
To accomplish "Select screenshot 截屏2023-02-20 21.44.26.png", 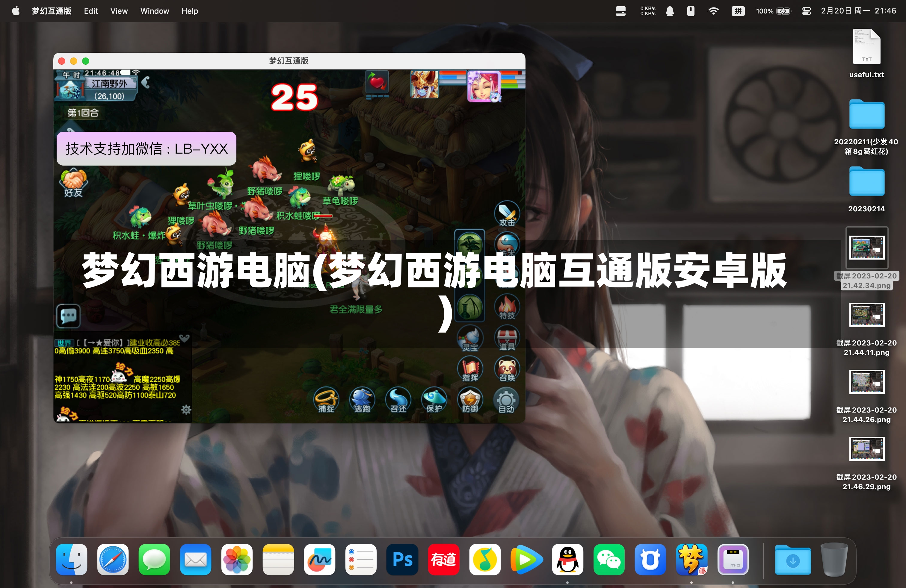I will click(x=866, y=396).
